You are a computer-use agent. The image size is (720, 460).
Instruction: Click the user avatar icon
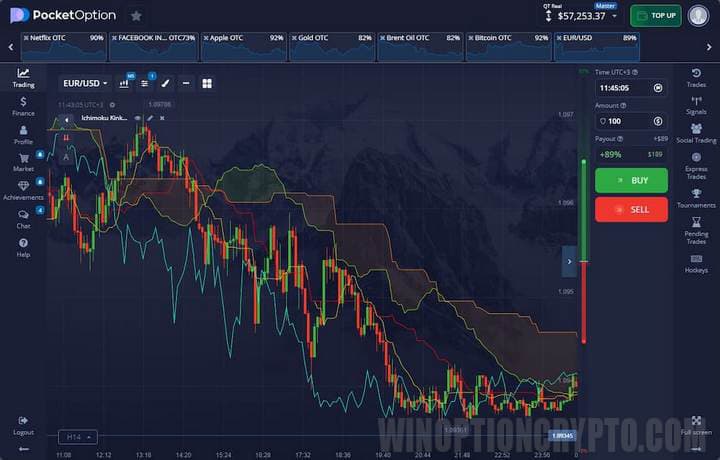pyautogui.click(x=698, y=16)
